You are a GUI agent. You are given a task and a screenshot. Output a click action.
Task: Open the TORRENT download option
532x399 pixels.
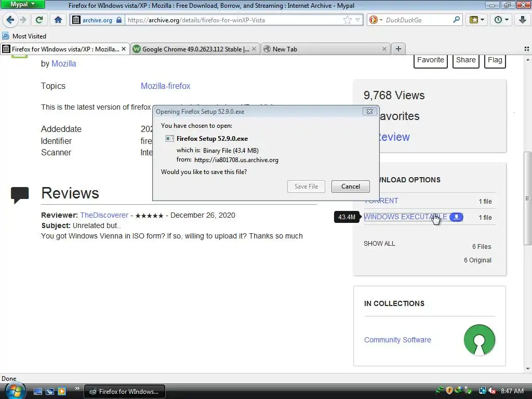381,201
